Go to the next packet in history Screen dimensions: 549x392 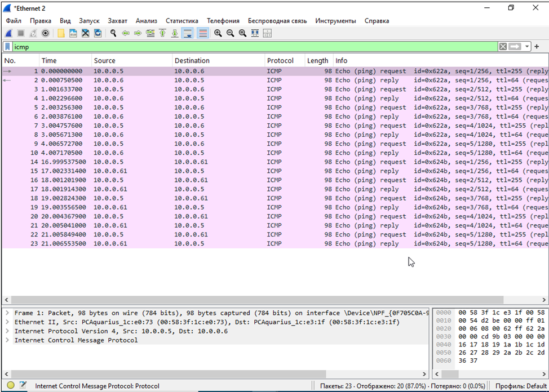[138, 33]
